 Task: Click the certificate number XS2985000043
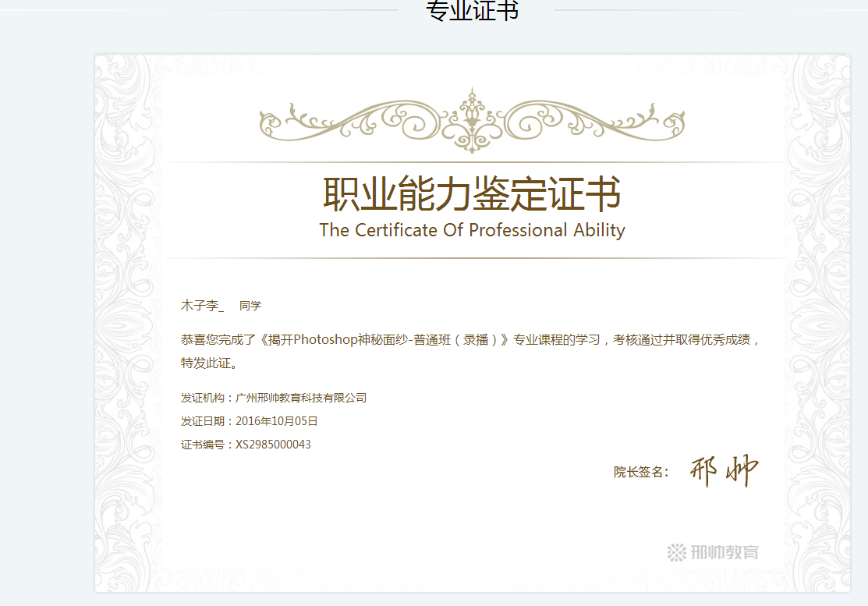click(x=273, y=445)
